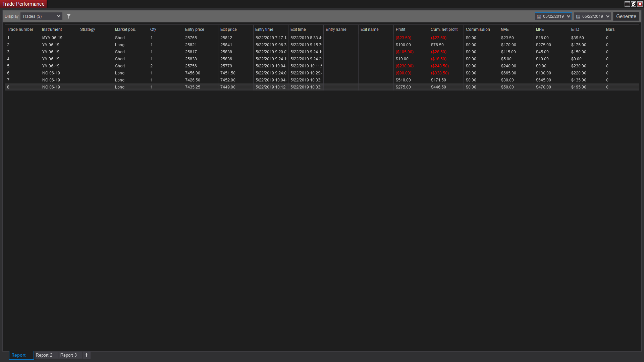Sort by MFE column header

(551, 29)
